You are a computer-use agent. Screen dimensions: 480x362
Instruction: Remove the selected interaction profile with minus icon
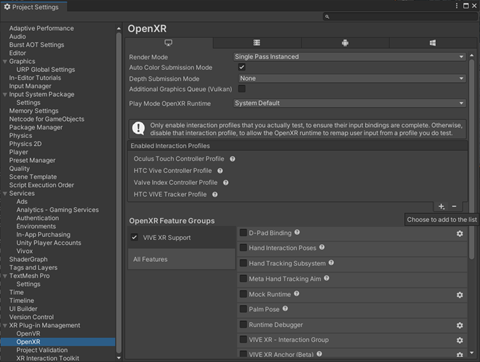click(x=454, y=207)
